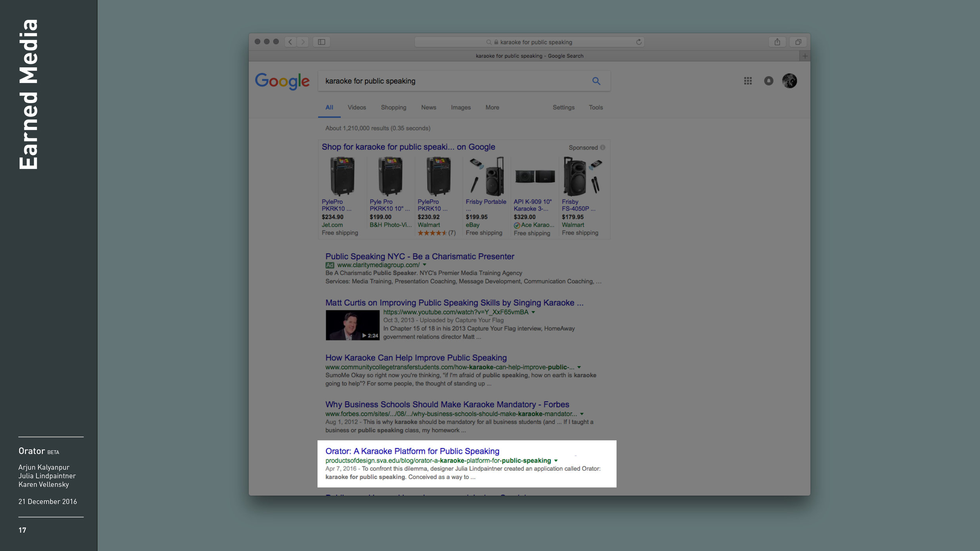Click the star rating with (7) reviews

[436, 233]
